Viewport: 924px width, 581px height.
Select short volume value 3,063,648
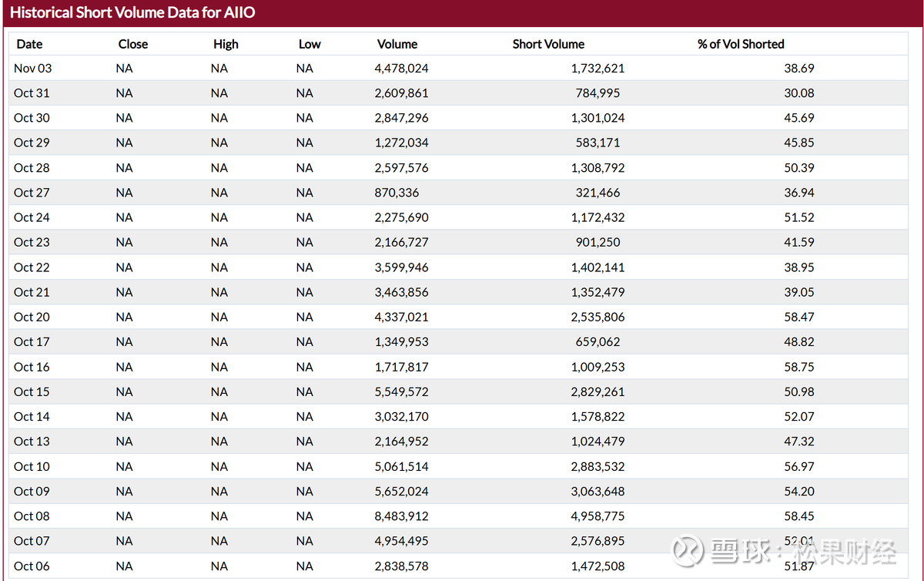[x=598, y=492]
